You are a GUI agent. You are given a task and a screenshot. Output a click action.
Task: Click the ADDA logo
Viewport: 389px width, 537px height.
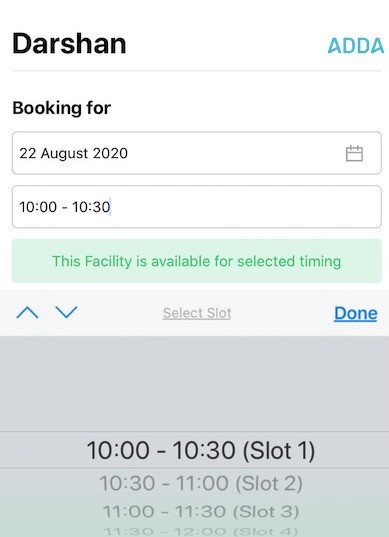[x=356, y=45]
